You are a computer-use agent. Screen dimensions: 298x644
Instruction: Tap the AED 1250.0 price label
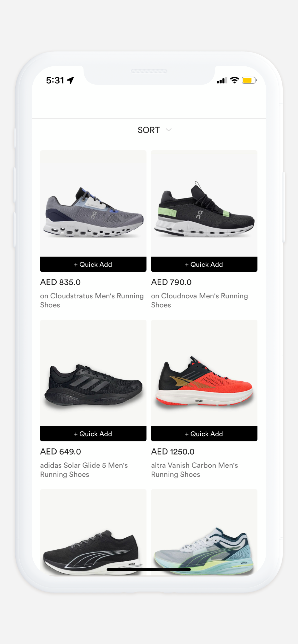tap(173, 452)
